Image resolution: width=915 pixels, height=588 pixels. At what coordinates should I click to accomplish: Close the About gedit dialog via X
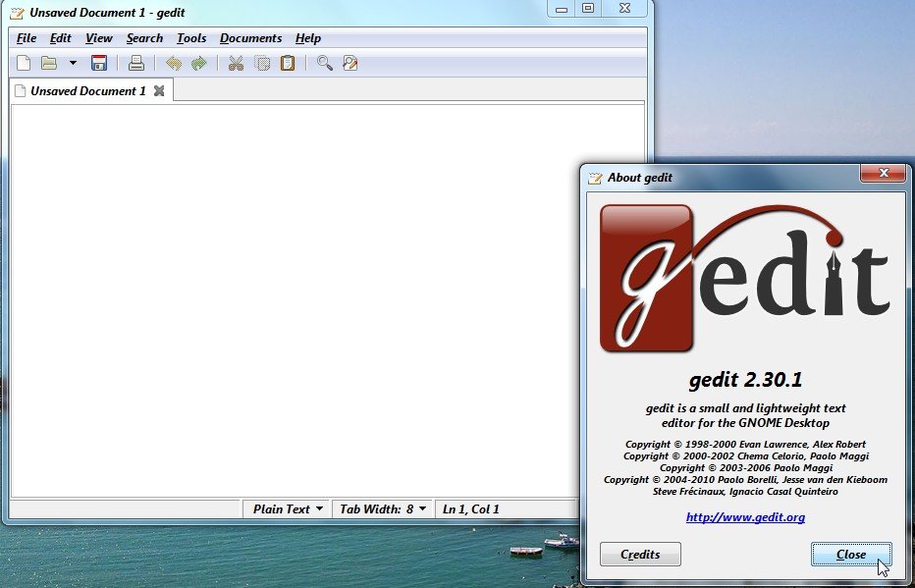(884, 173)
